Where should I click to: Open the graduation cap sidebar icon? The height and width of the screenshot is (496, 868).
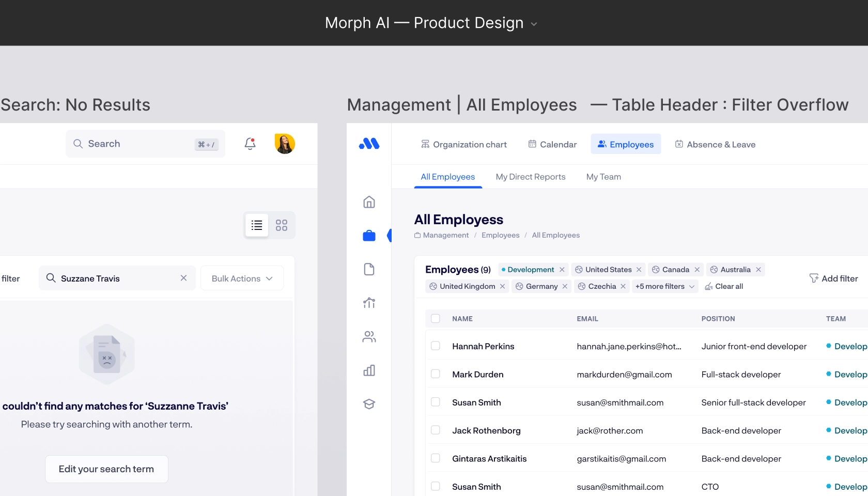(x=369, y=404)
